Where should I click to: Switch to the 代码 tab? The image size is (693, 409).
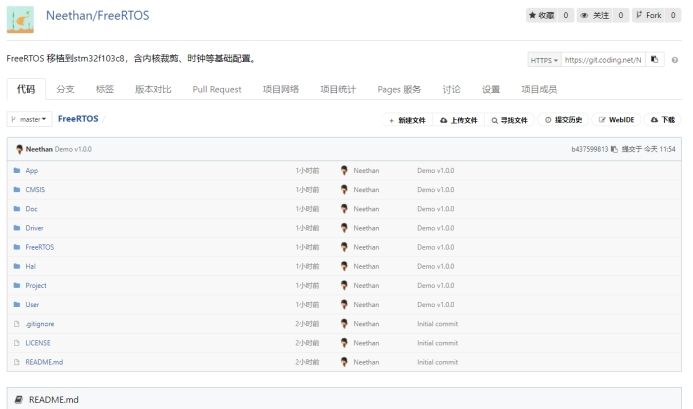click(26, 89)
